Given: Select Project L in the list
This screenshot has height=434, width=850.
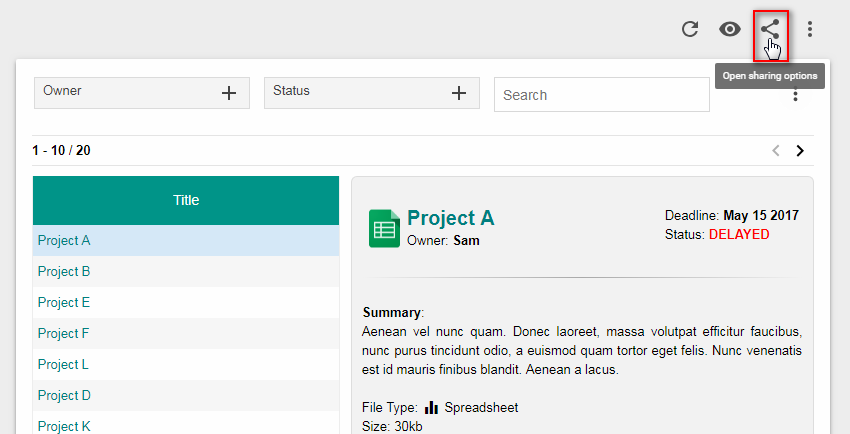Looking at the screenshot, I should [x=186, y=364].
